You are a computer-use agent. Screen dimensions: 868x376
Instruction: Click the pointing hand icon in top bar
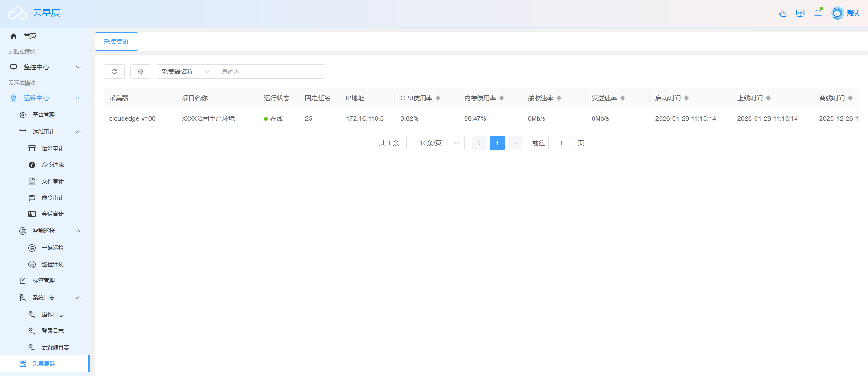782,13
